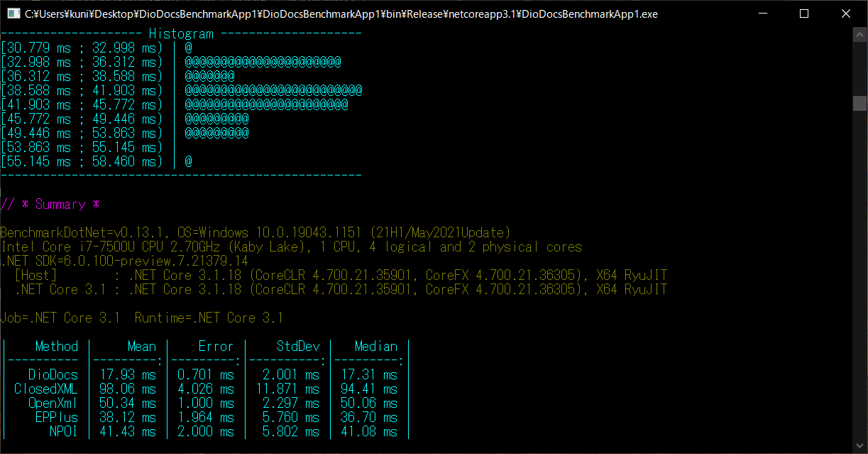Click the '[45.772 ms ; 49.446 ms)' histogram row
This screenshot has width=868, height=454.
click(124, 119)
